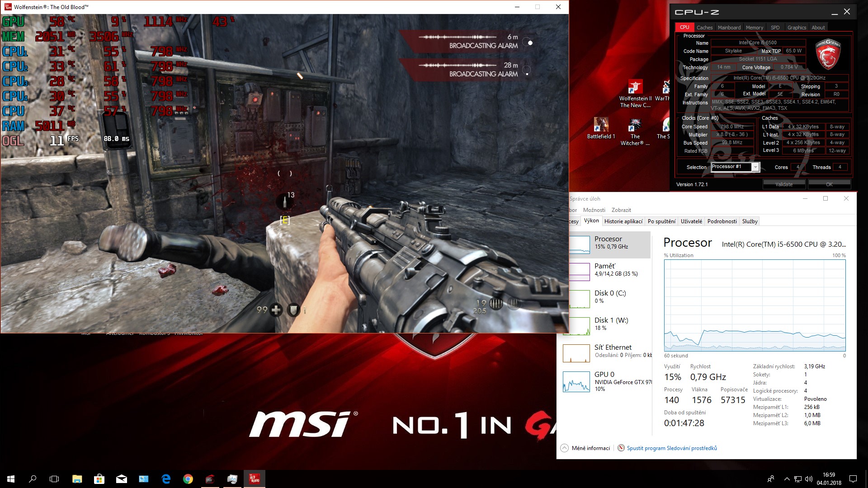Screen dimensions: 868x488
Task: Click Spustit program Sledování prostředků link
Action: coord(671,448)
